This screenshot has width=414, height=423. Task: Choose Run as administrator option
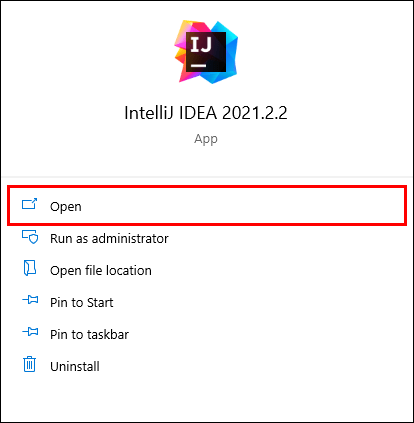point(109,239)
